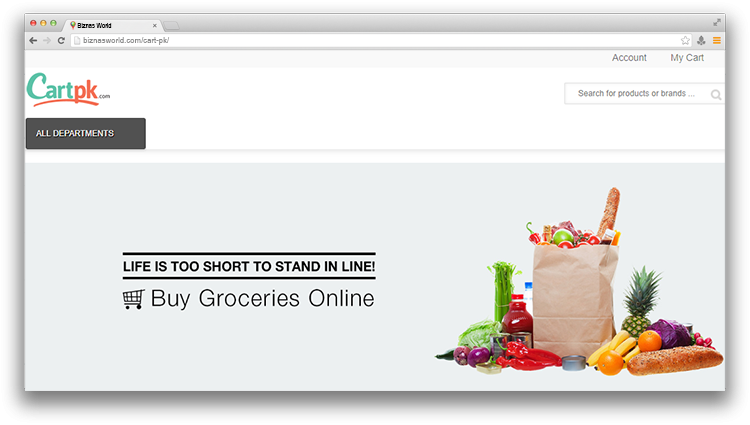Open the Account link
The width and height of the screenshot is (750, 425).
[629, 58]
